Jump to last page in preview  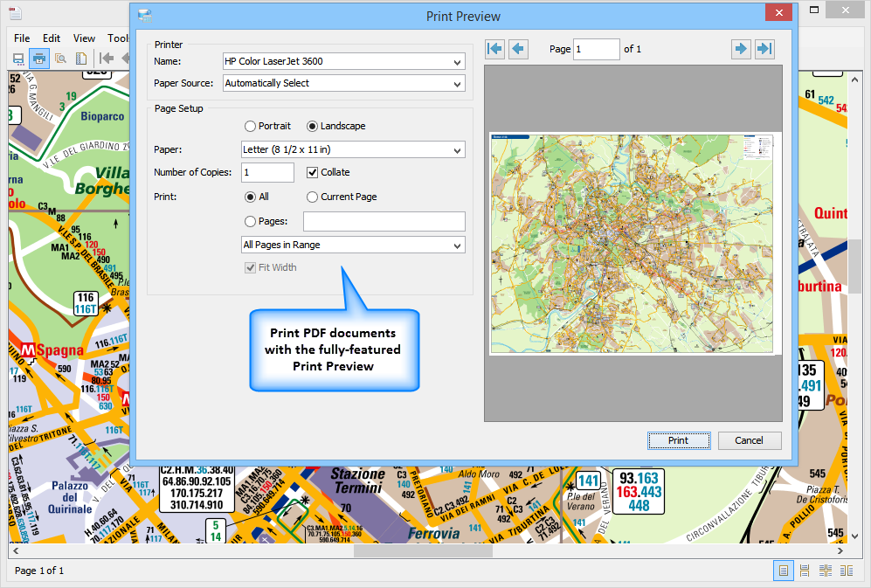pos(764,49)
